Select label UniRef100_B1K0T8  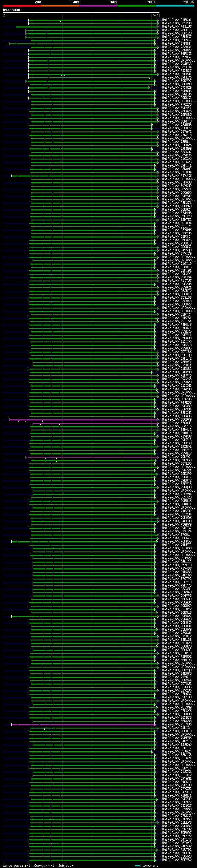[x=176, y=433]
